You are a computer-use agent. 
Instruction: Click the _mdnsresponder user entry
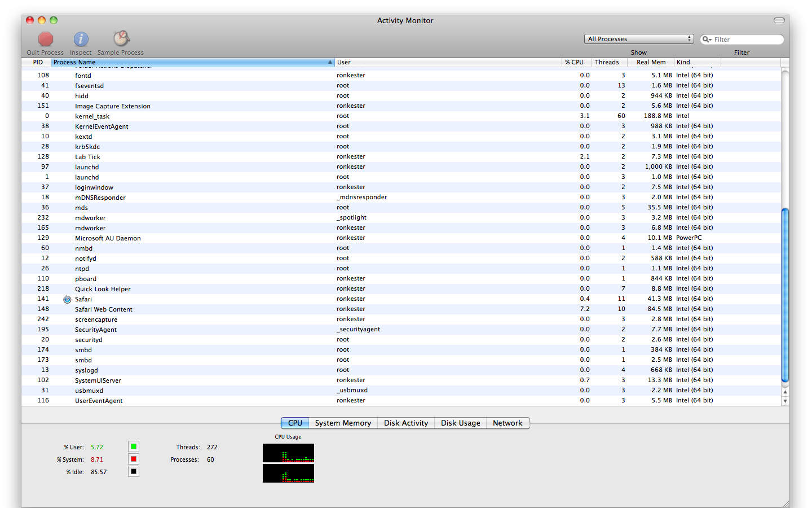(362, 197)
